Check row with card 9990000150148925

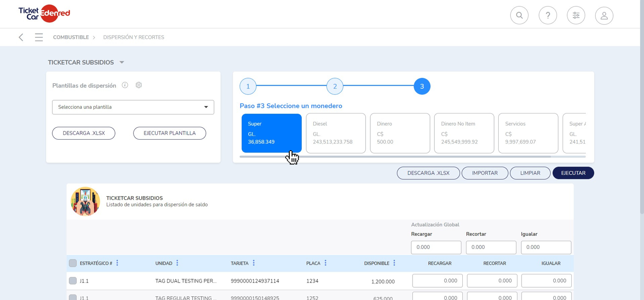73,297
